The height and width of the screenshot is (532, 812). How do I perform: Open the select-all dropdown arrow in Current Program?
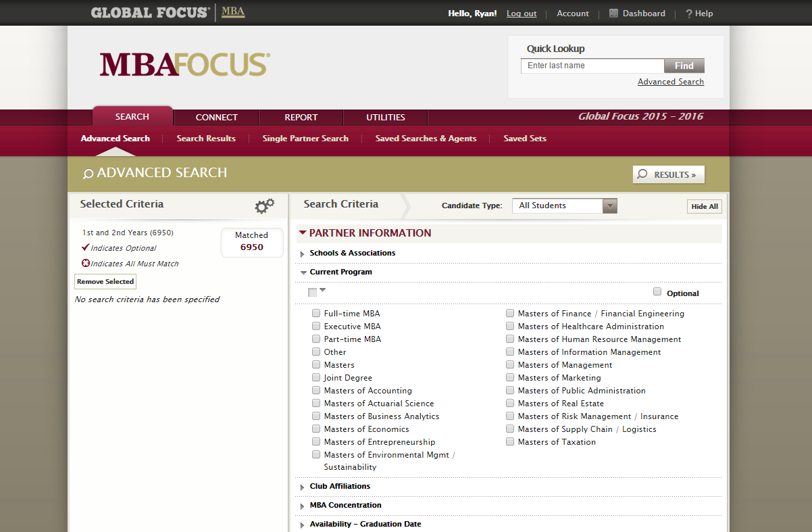coord(322,290)
